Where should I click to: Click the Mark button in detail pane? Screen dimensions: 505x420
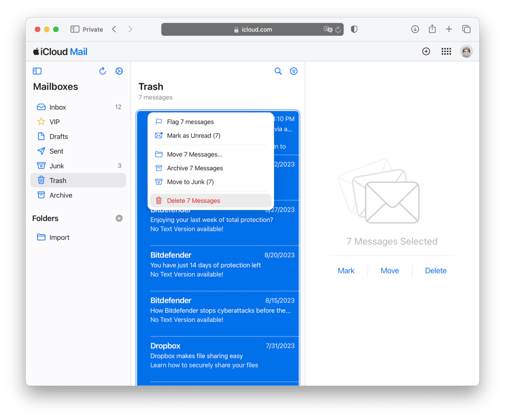pyautogui.click(x=346, y=271)
